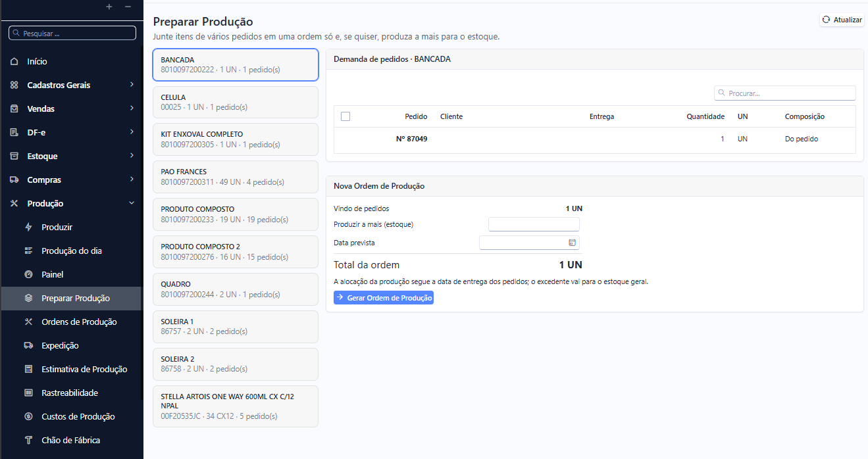Click the Gerar Ordem de Produção button
Screen dimensions: 868x459
tap(384, 298)
